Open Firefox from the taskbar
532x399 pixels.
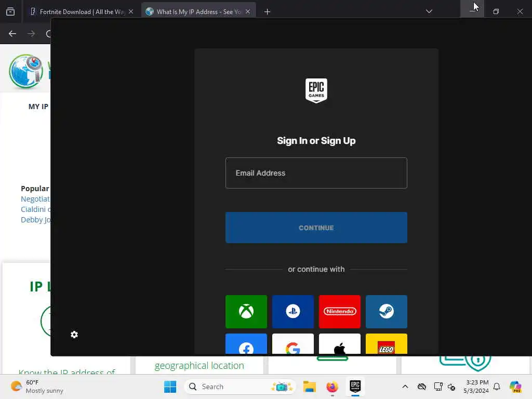pyautogui.click(x=332, y=387)
